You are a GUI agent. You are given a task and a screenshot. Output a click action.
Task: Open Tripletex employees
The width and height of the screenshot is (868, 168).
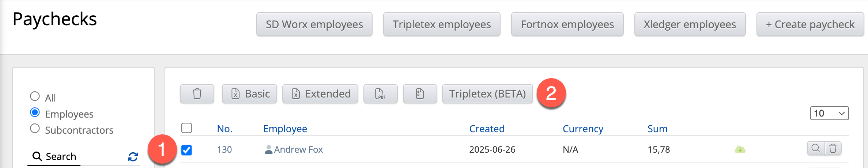point(441,24)
